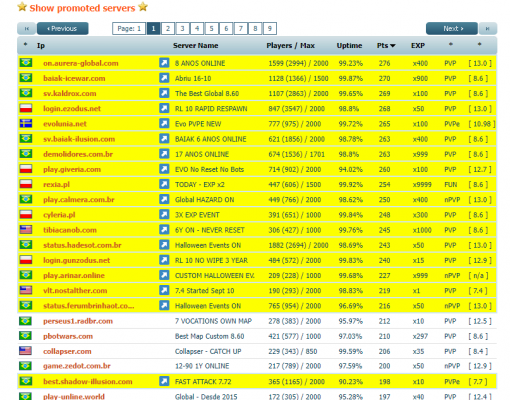Open the on.aurera-global.com server link
510x400 pixels.
point(81,63)
